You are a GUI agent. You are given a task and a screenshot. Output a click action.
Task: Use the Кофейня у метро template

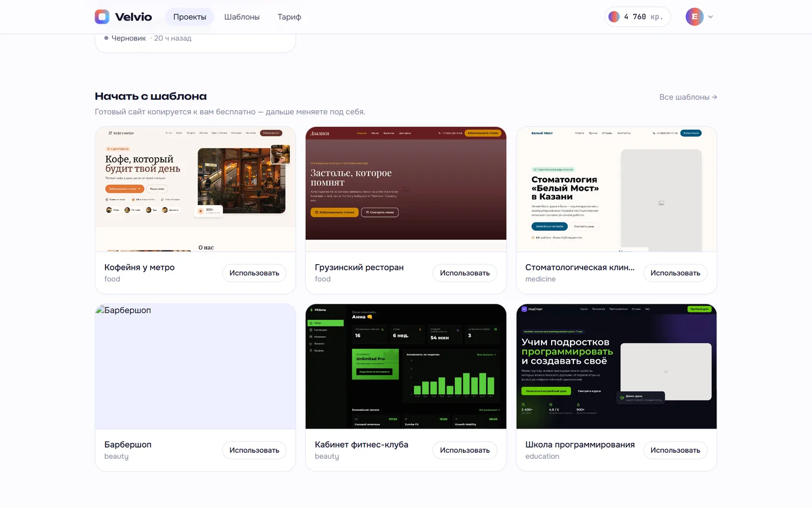pos(254,273)
